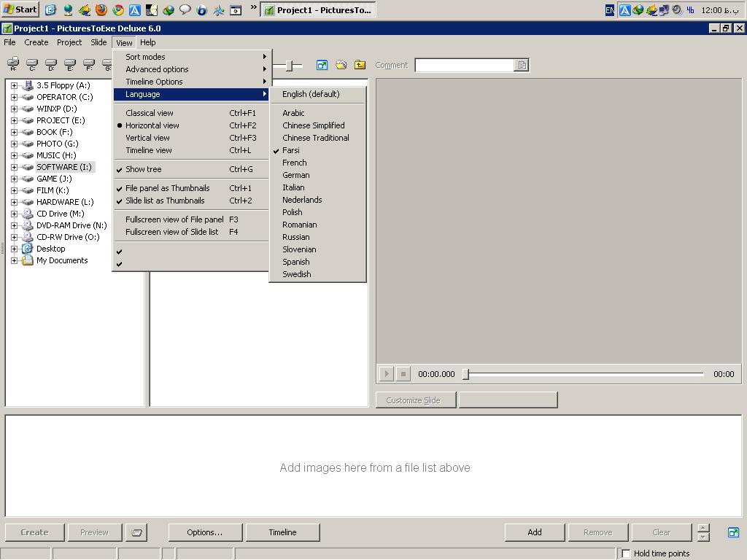Click the E: drive shortcut icon
The width and height of the screenshot is (747, 560).
pos(70,64)
